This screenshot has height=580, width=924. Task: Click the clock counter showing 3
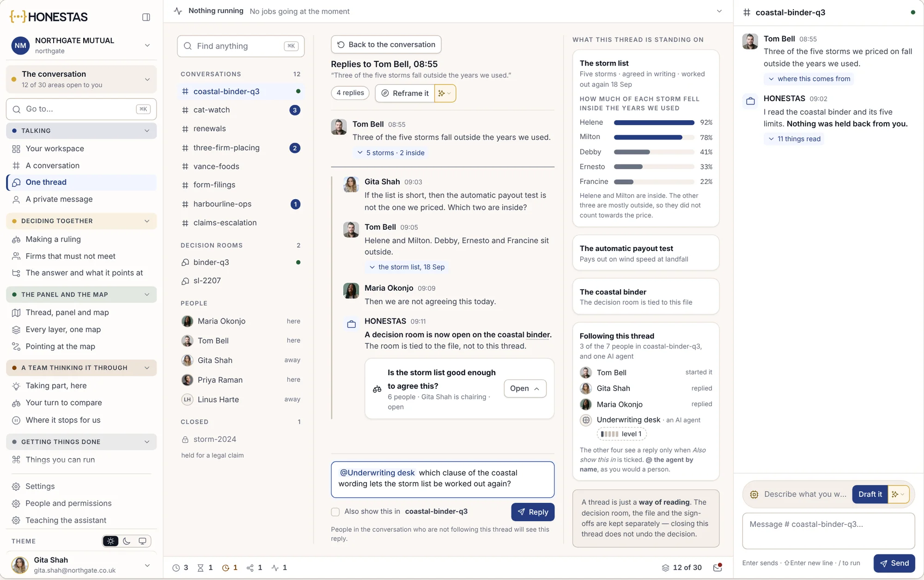180,568
